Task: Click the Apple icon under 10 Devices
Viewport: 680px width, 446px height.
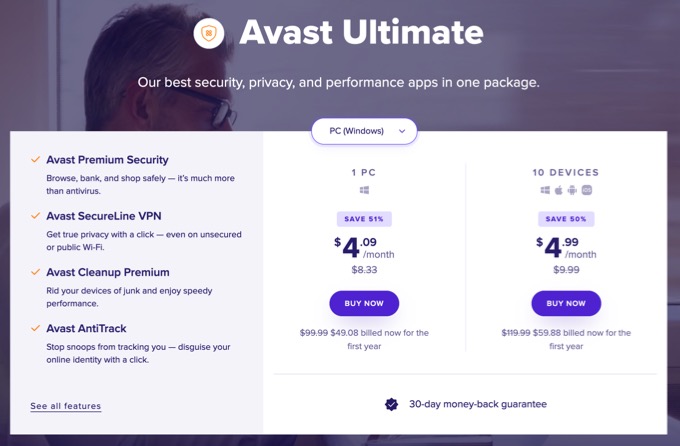Action: (x=559, y=190)
